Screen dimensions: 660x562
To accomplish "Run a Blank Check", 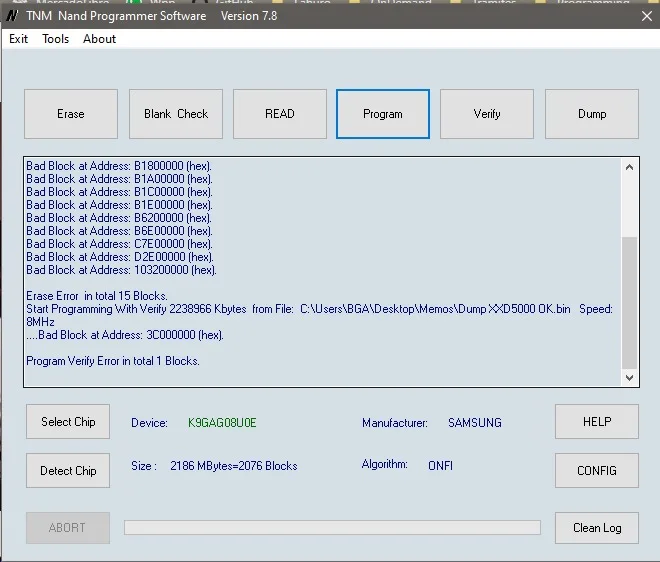I will (176, 114).
